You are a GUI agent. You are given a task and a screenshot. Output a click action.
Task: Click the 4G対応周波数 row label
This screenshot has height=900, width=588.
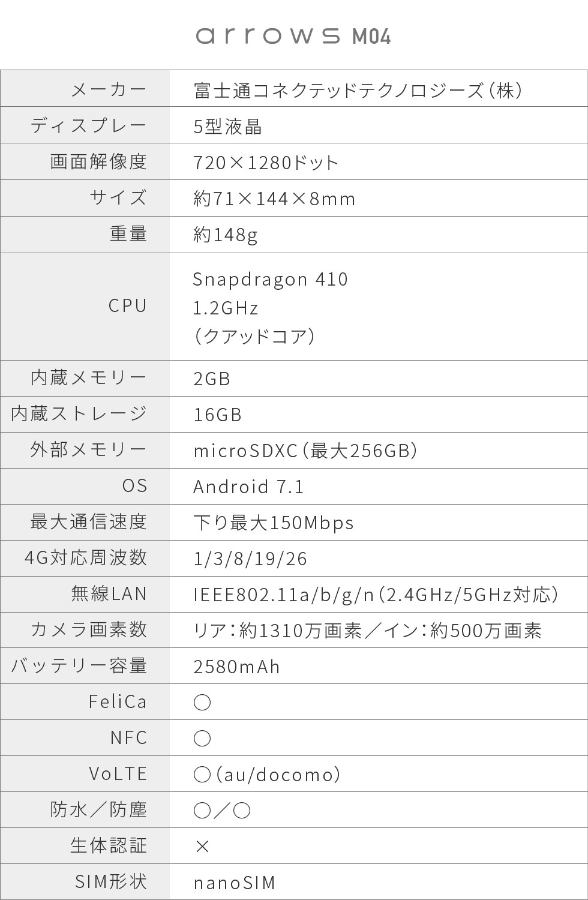coord(86,558)
